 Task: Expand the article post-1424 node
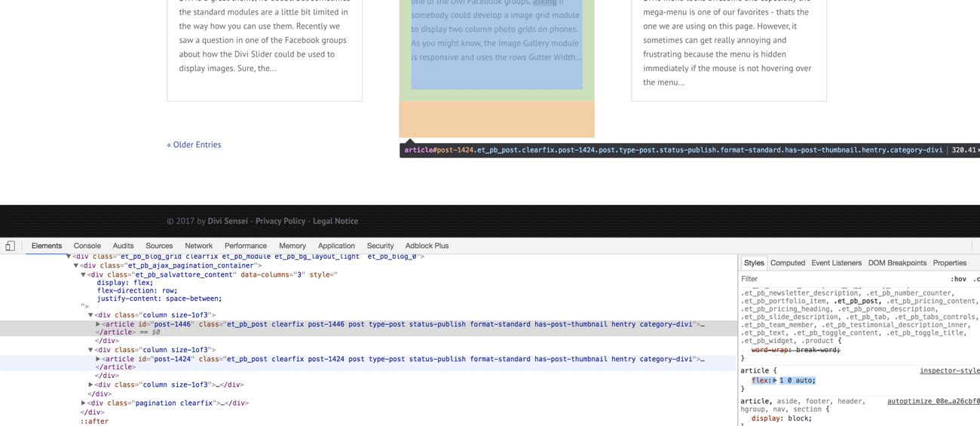click(98, 359)
